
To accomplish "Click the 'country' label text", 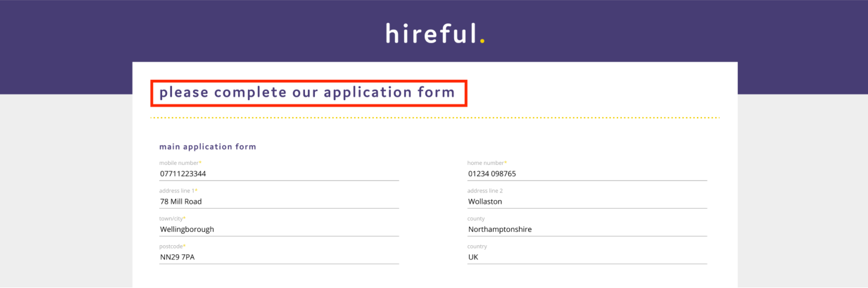I will tap(477, 247).
